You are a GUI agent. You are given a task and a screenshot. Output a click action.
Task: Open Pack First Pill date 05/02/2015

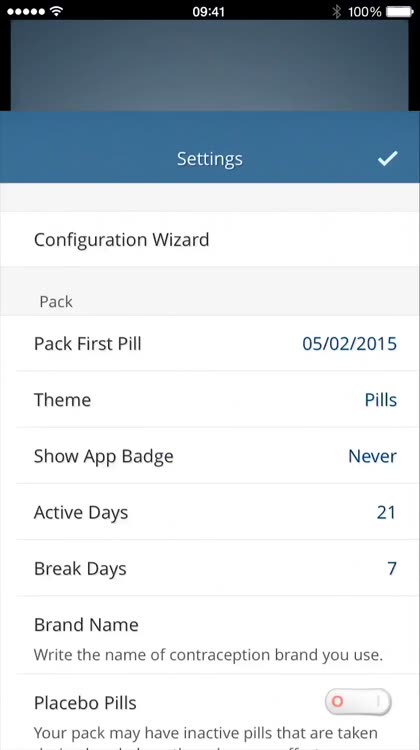click(349, 344)
